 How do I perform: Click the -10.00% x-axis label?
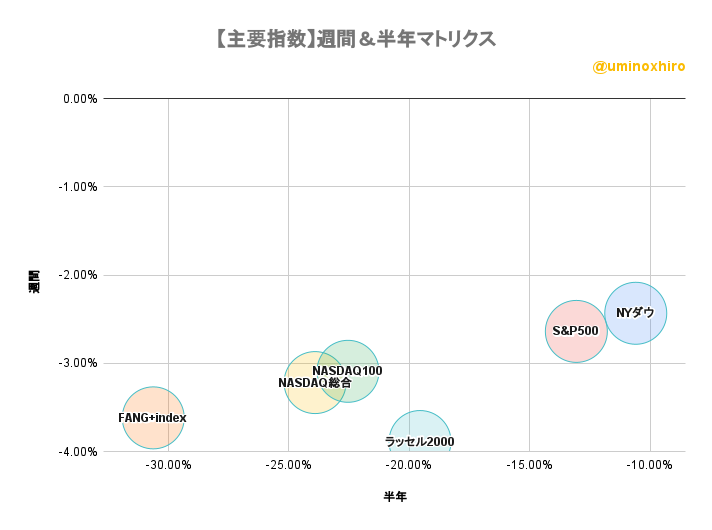click(649, 465)
